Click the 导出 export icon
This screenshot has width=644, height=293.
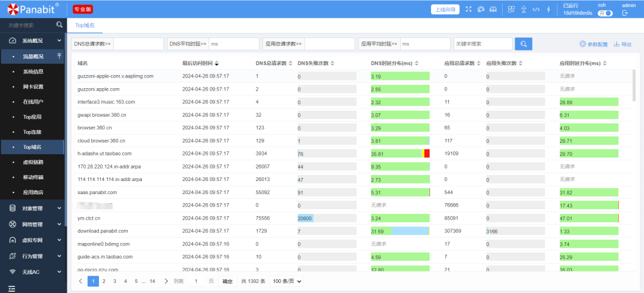coord(617,44)
